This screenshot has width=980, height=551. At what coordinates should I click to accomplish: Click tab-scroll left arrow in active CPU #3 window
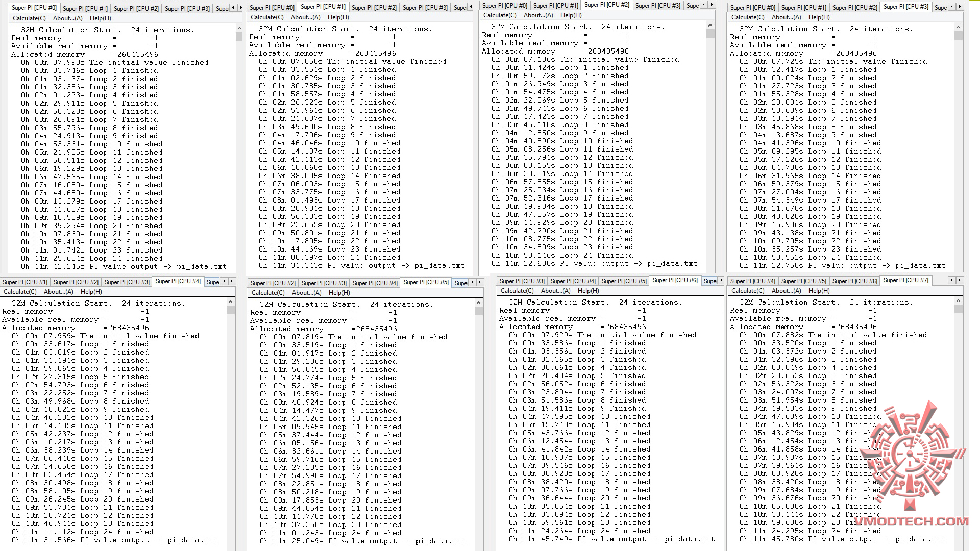click(x=952, y=7)
